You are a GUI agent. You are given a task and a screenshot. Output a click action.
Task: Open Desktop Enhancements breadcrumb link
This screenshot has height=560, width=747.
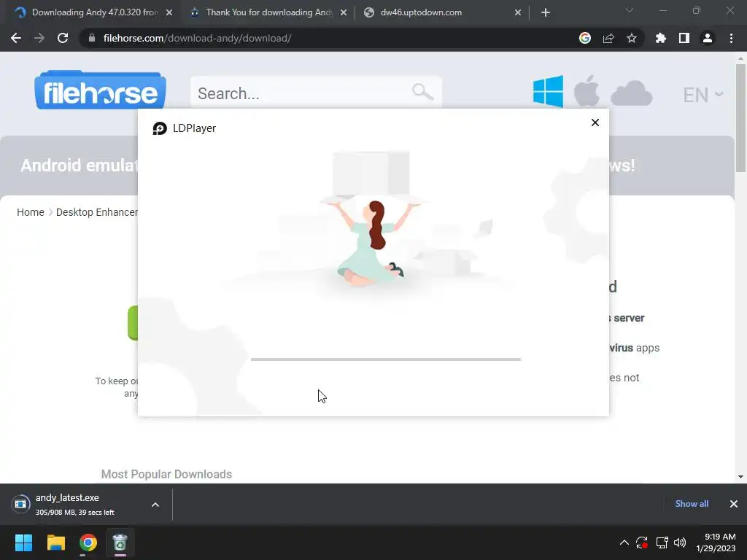(97, 212)
